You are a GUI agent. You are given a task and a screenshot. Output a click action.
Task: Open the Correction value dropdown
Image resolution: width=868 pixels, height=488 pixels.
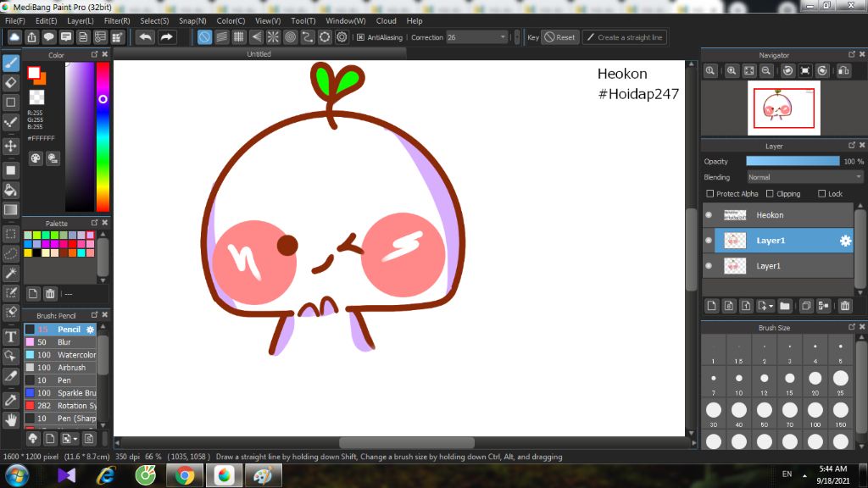pos(503,37)
